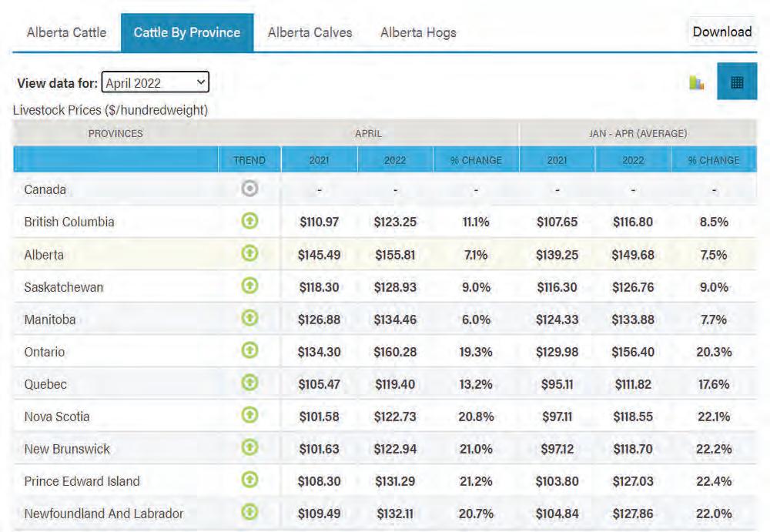Click the APRIL group header

368,134
